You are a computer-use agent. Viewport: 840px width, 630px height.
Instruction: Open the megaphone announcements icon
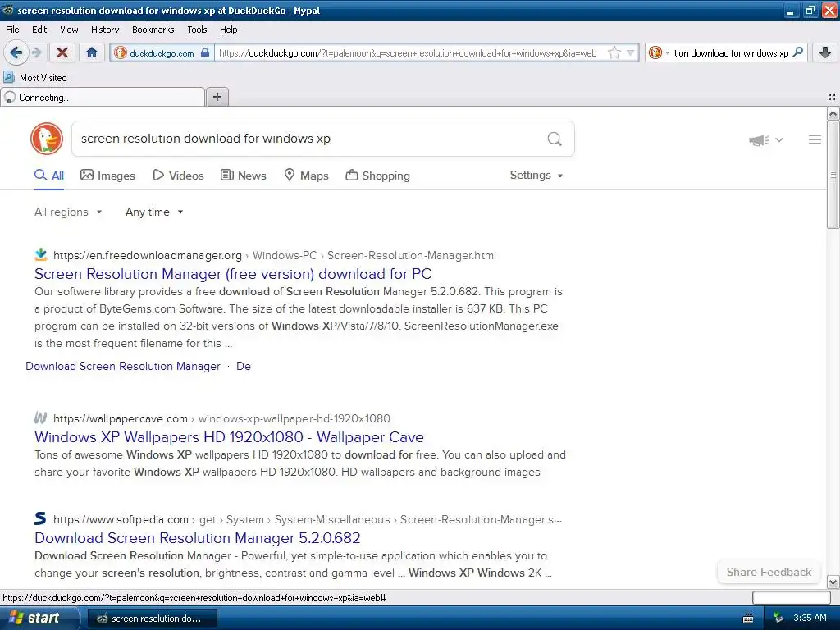tap(759, 140)
